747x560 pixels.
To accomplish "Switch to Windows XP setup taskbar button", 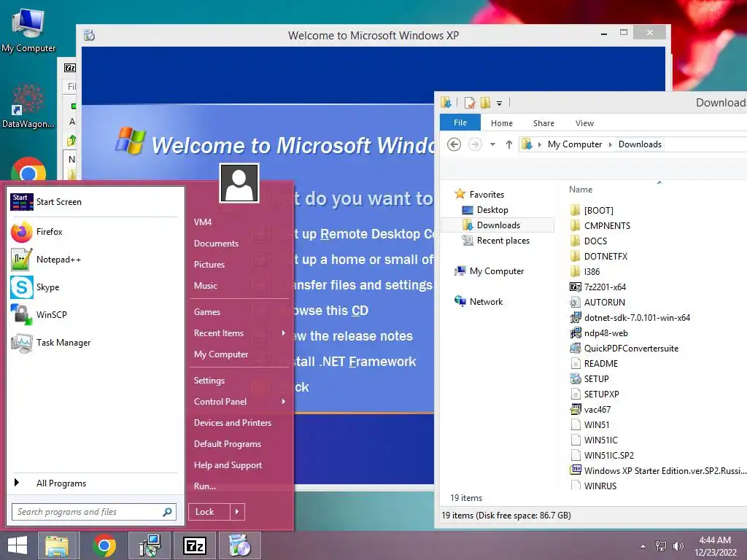I will [x=239, y=545].
